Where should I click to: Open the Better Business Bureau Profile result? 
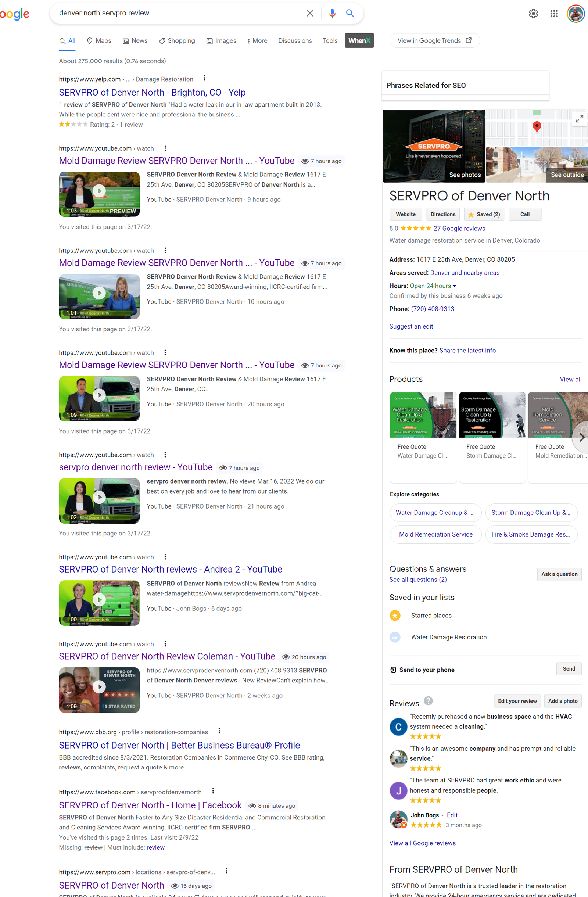pyautogui.click(x=179, y=746)
